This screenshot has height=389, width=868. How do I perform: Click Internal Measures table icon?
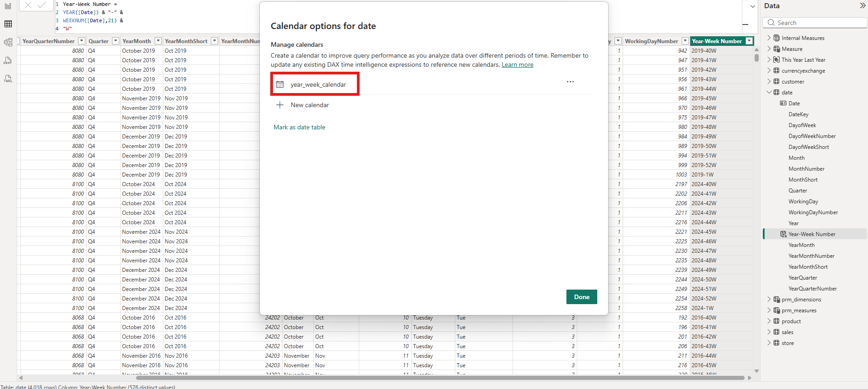coord(777,38)
